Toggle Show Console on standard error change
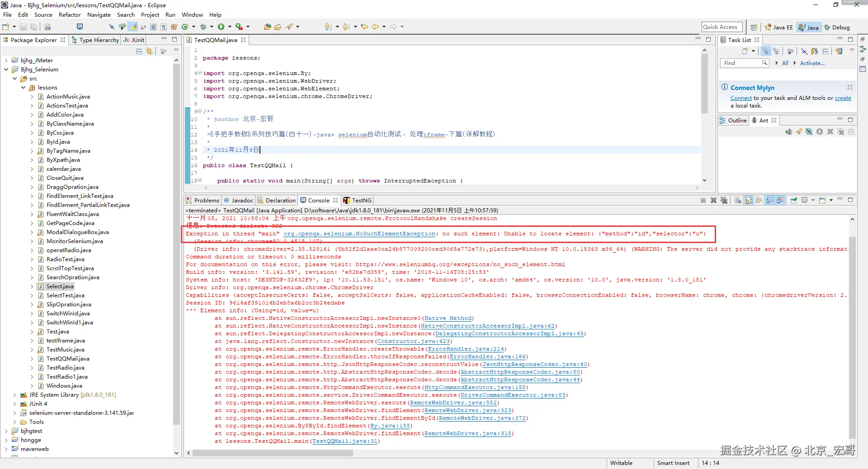Screen dimensions: 868x469 pyautogui.click(x=780, y=200)
